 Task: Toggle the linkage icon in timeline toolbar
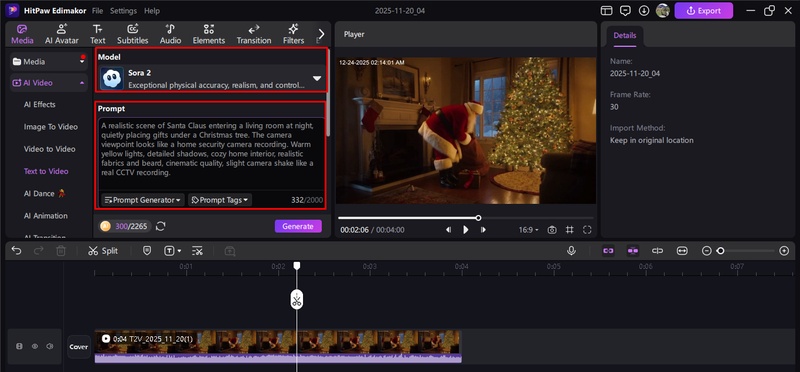tap(657, 251)
